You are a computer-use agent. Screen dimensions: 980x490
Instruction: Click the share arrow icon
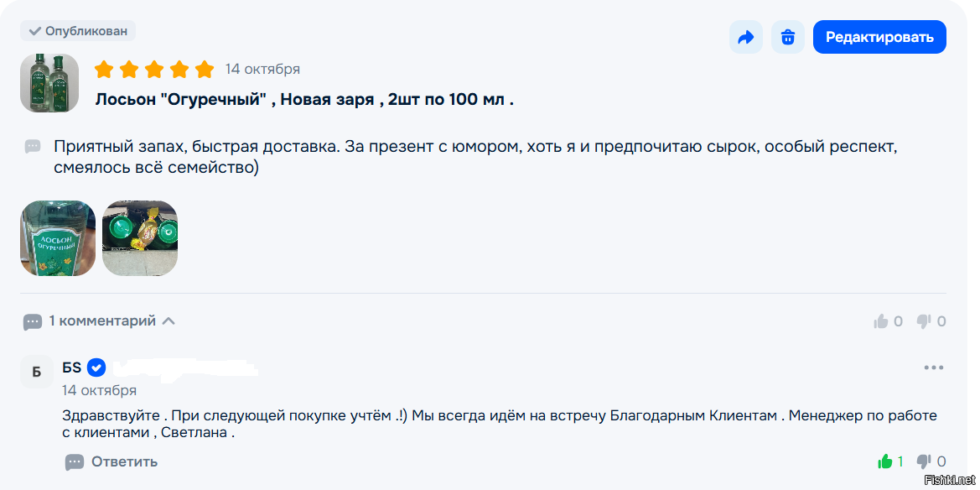(x=745, y=37)
